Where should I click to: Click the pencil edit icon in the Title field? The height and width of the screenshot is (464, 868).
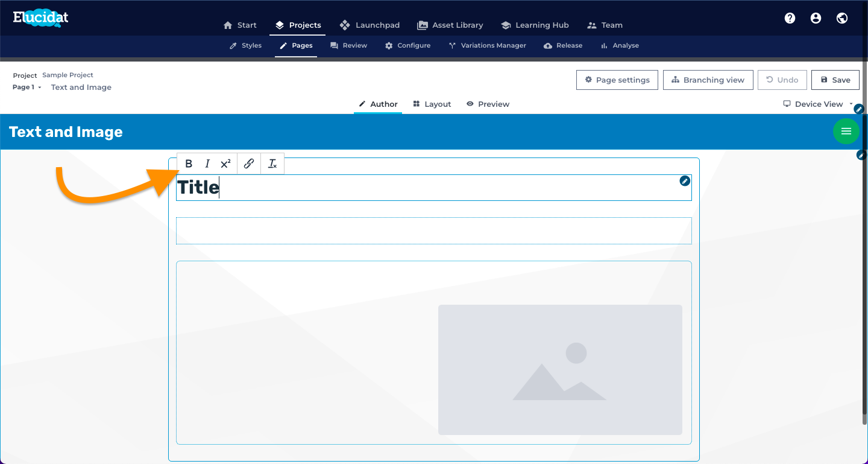[x=685, y=180]
